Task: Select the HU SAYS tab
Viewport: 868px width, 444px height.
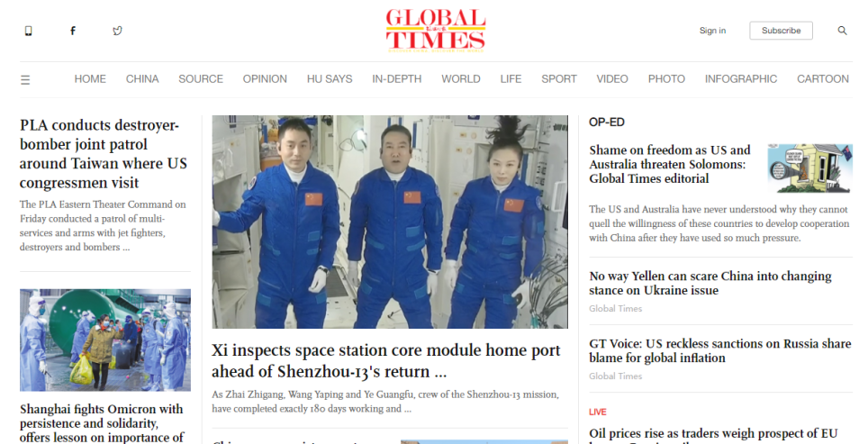Action: click(x=330, y=79)
